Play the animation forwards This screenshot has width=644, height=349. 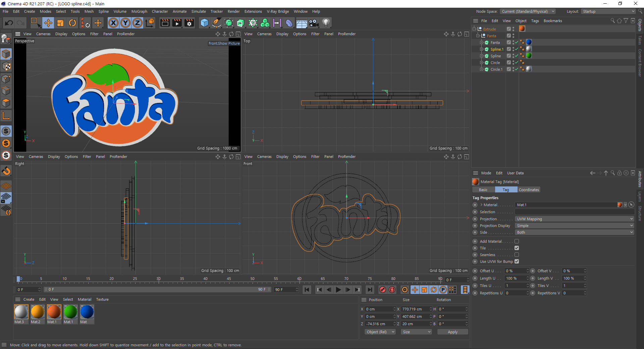click(338, 290)
